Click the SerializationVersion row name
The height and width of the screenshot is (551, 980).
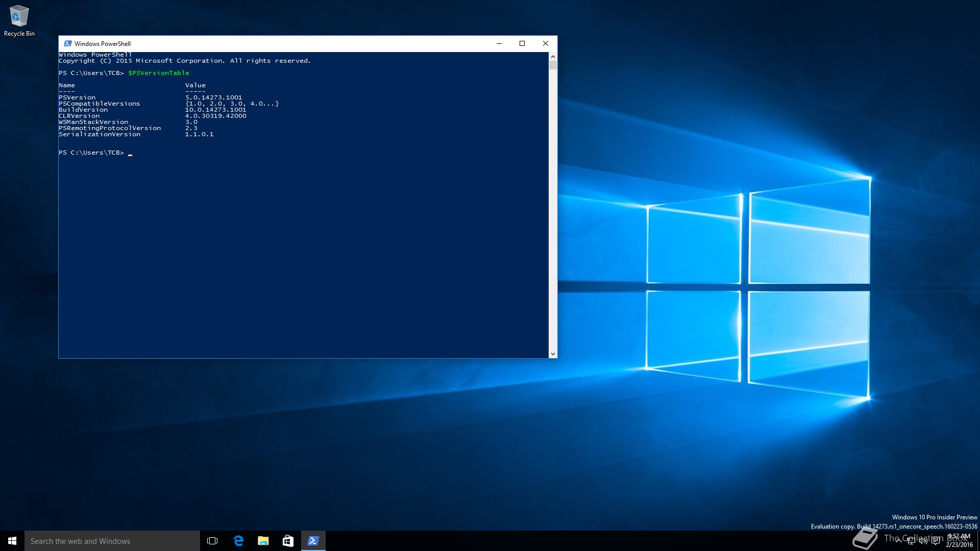(x=100, y=134)
